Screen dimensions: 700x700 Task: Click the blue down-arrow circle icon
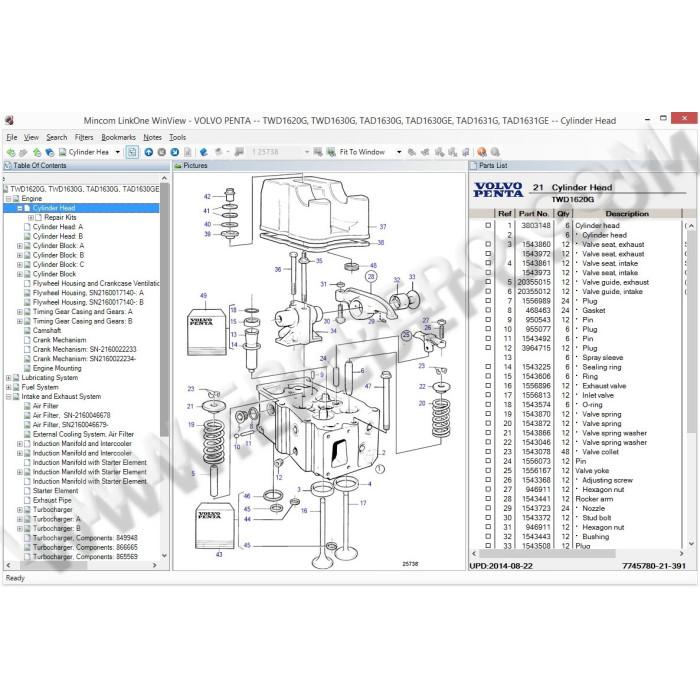(175, 152)
